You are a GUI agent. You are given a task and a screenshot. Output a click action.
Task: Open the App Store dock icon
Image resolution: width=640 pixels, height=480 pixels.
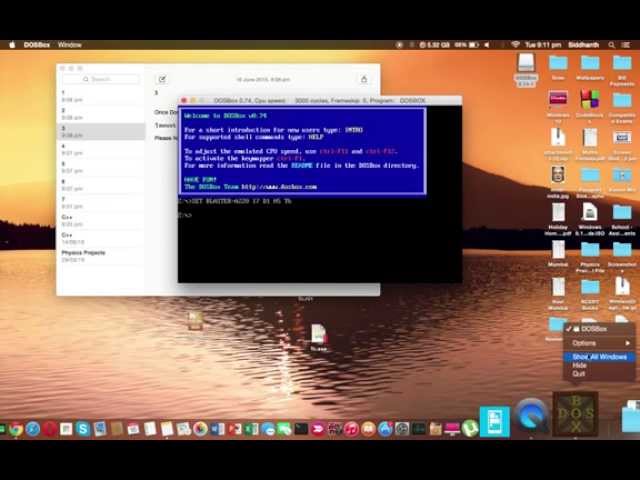385,429
